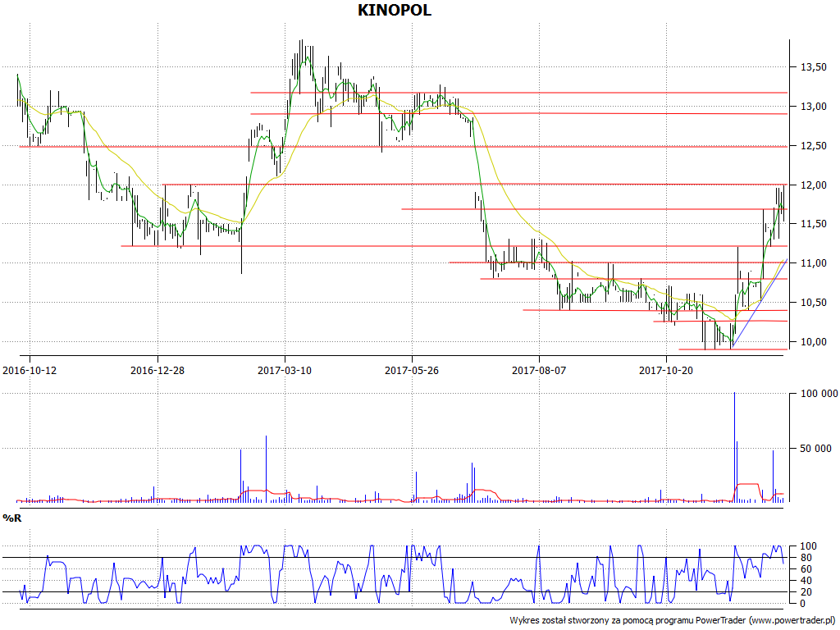
Task: Click the 11,50 price axis label
Action: [814, 224]
